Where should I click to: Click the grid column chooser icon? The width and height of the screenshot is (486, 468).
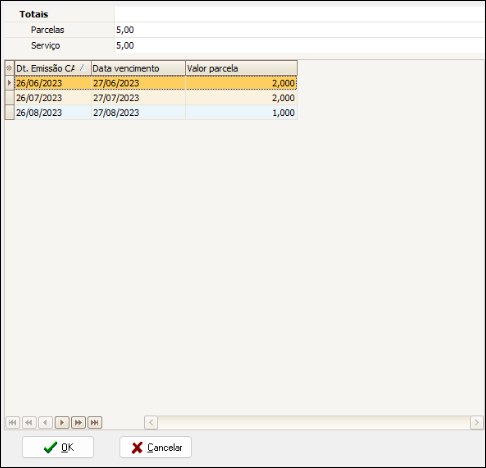[9, 68]
